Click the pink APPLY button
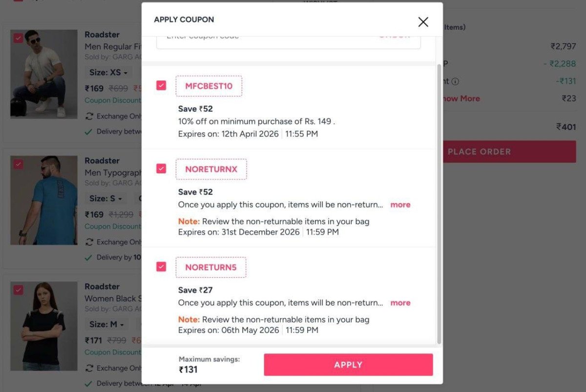Viewport: 586px width, 392px height. 348,365
